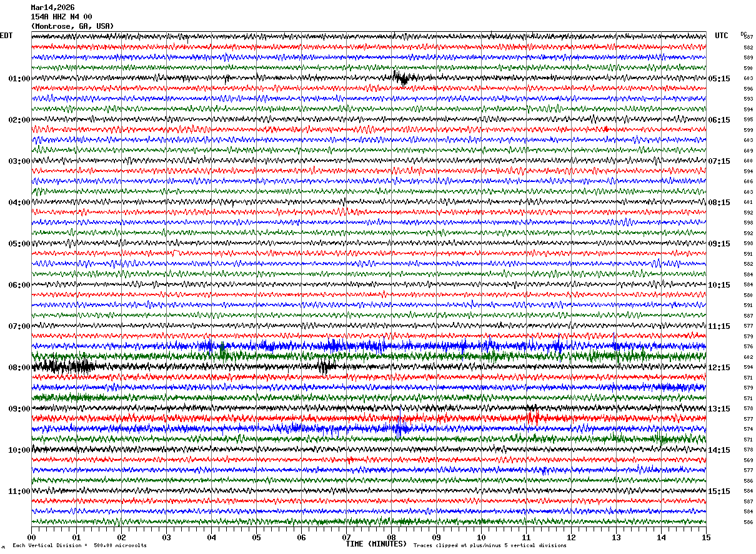Click the red seismic spike near minute 11 below the 09:00 trace

point(532,417)
